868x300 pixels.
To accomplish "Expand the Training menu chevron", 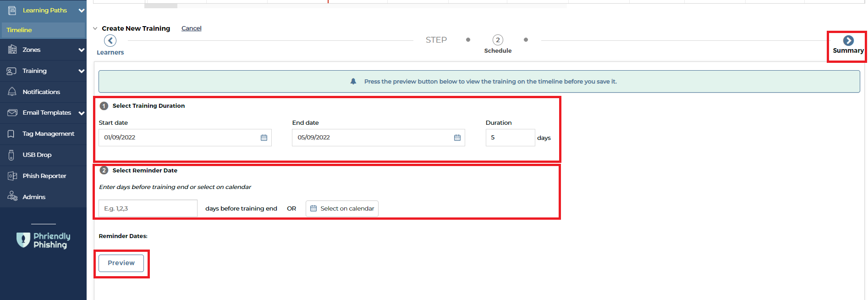I will pos(82,71).
